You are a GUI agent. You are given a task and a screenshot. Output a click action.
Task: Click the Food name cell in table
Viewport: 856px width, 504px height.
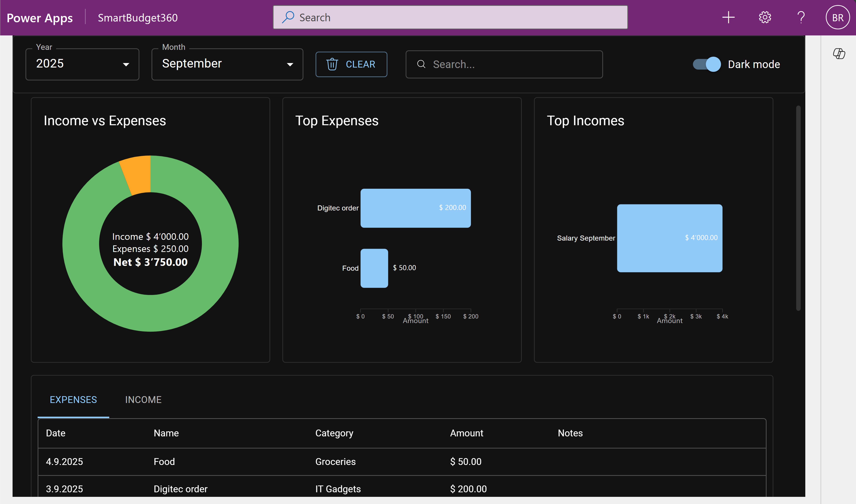click(164, 462)
